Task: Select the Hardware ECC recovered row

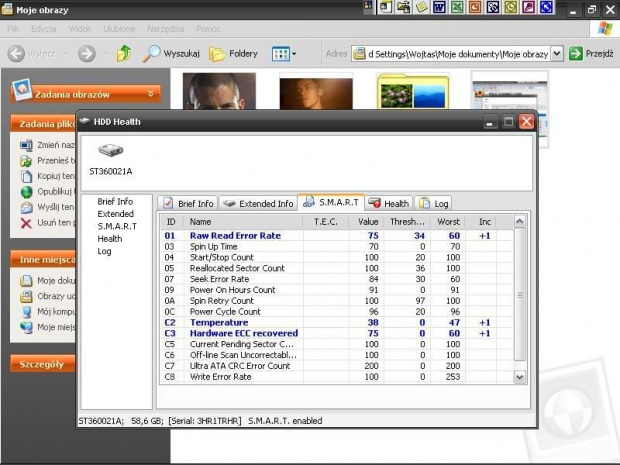Action: pos(337,333)
